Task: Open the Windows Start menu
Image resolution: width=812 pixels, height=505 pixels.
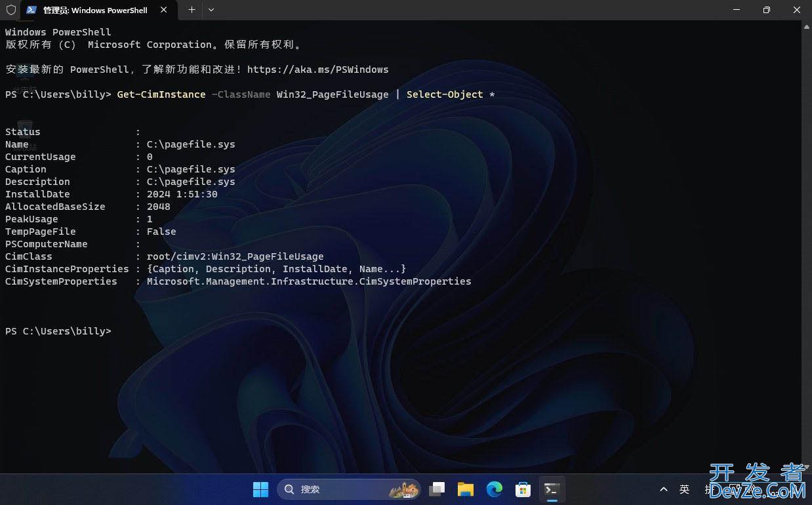Action: coord(260,489)
